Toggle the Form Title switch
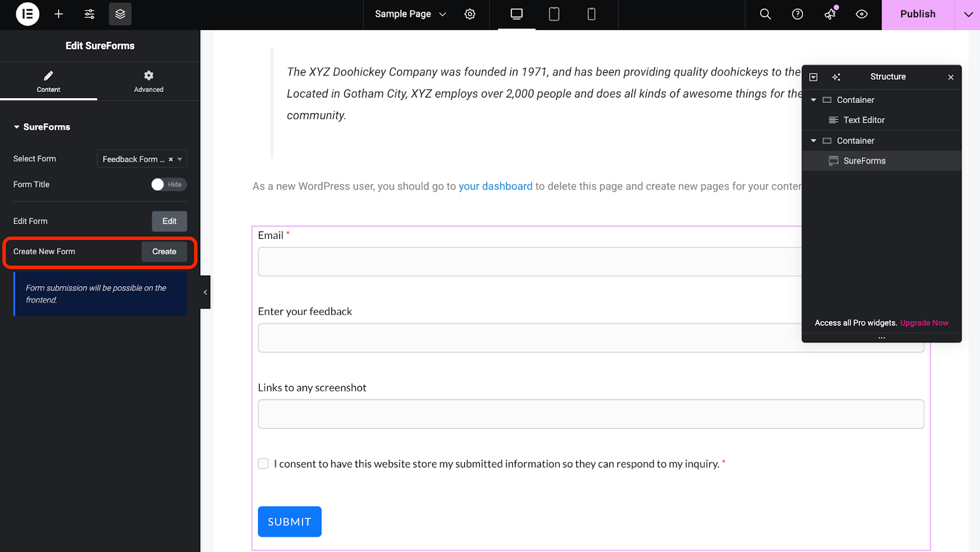The height and width of the screenshot is (552, 980). [169, 184]
